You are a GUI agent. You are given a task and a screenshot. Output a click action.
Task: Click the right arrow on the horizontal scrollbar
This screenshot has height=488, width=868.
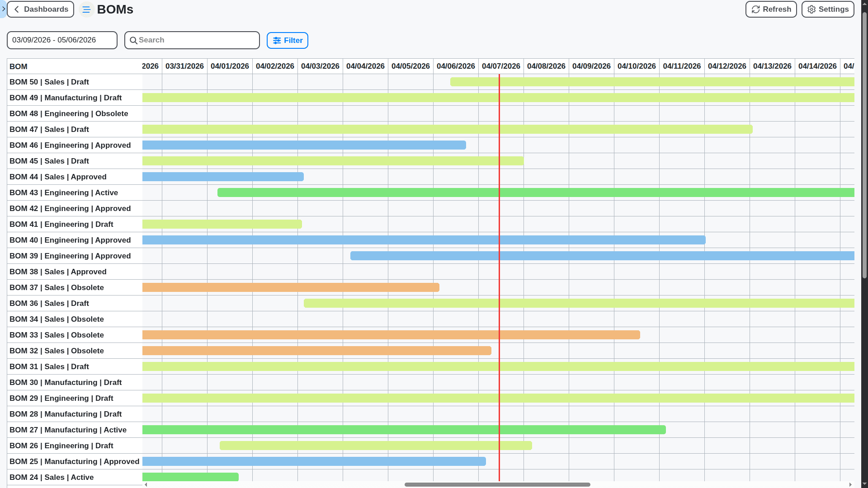tap(851, 484)
